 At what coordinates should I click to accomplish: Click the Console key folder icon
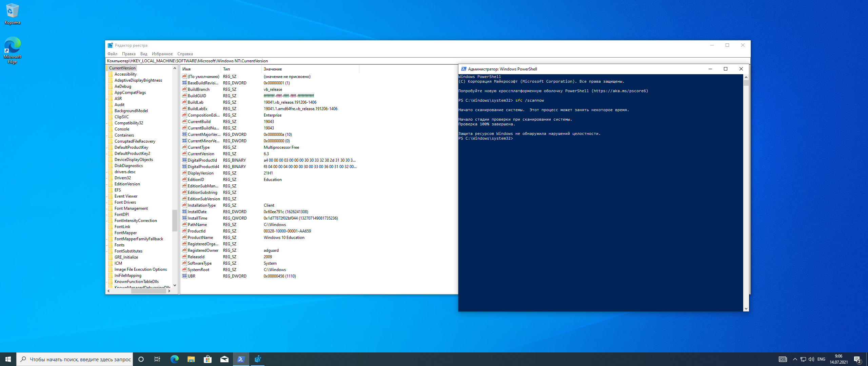pos(111,129)
